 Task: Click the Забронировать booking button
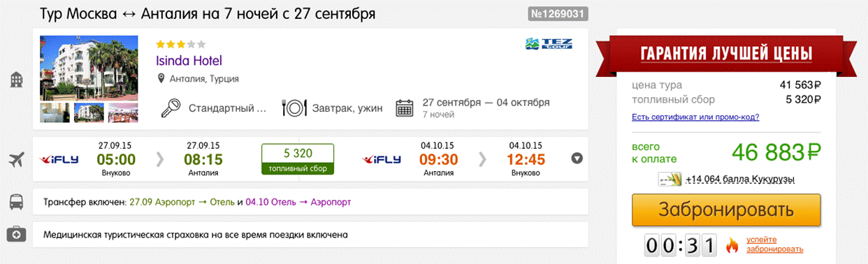coord(726,210)
